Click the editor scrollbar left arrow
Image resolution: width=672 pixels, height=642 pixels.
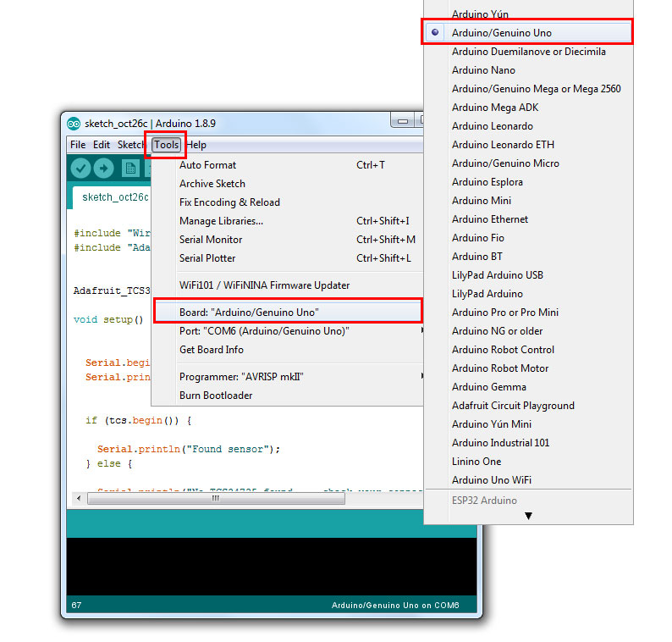[79, 498]
